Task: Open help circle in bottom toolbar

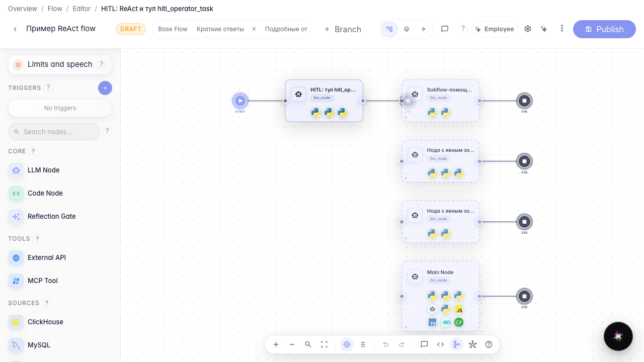Action: coord(489,344)
